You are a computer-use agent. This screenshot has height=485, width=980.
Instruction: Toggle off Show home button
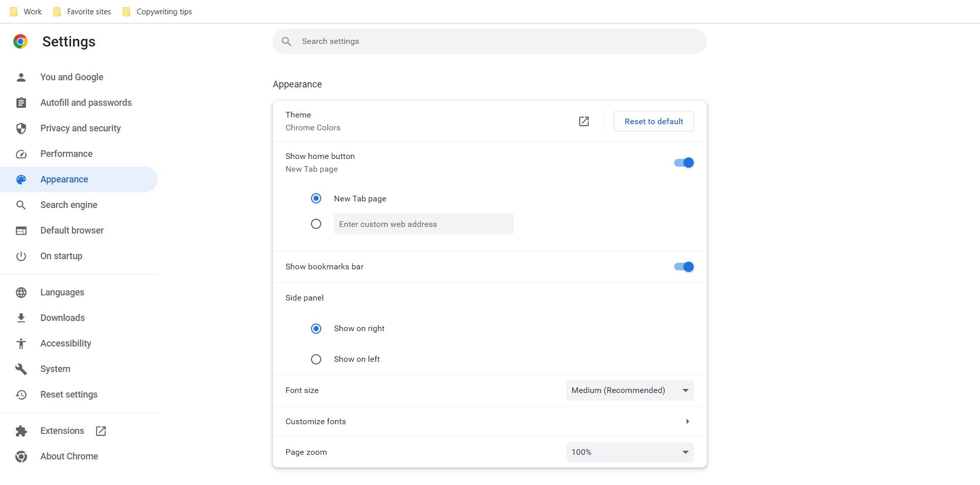click(683, 163)
